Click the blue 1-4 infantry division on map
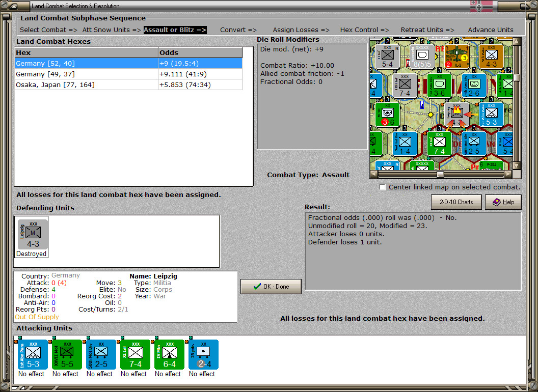This screenshot has height=392, width=538. click(x=405, y=144)
